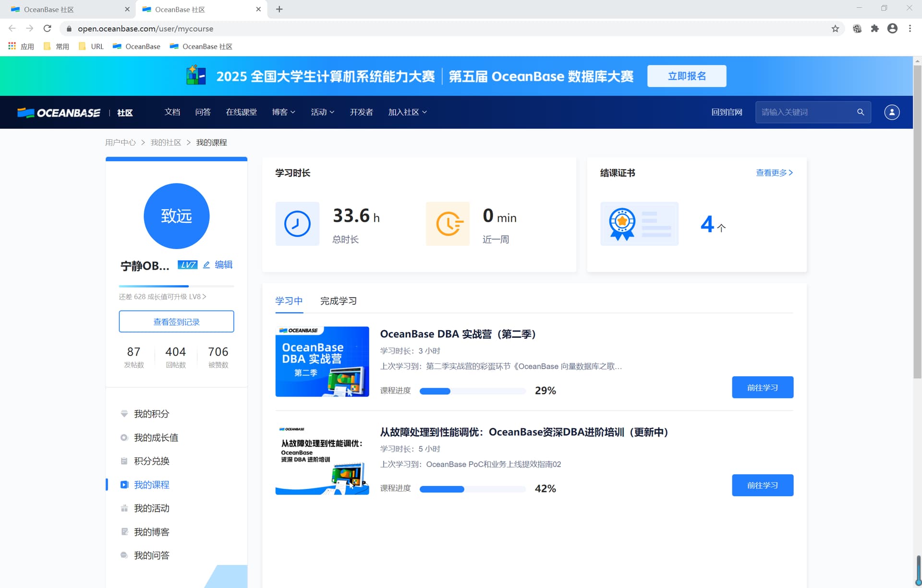This screenshot has width=922, height=588.
Task: Click the 查看签到记录 button
Action: tap(176, 322)
